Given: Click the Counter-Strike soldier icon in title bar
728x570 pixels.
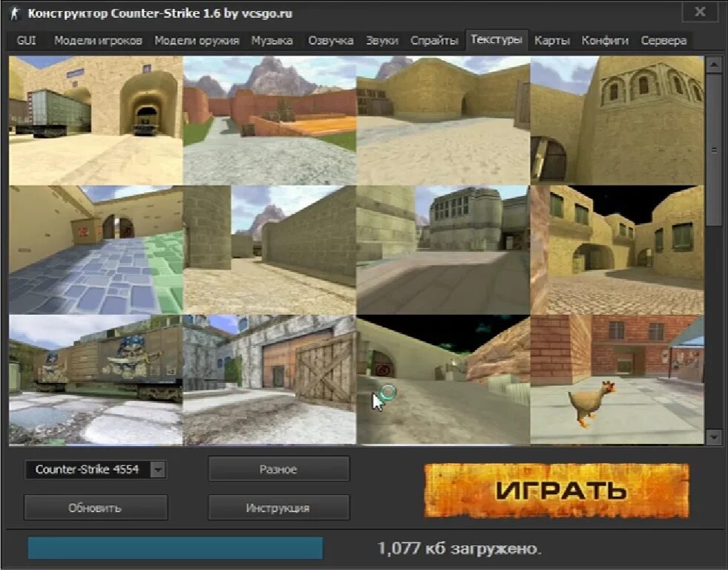Looking at the screenshot, I should [16, 13].
